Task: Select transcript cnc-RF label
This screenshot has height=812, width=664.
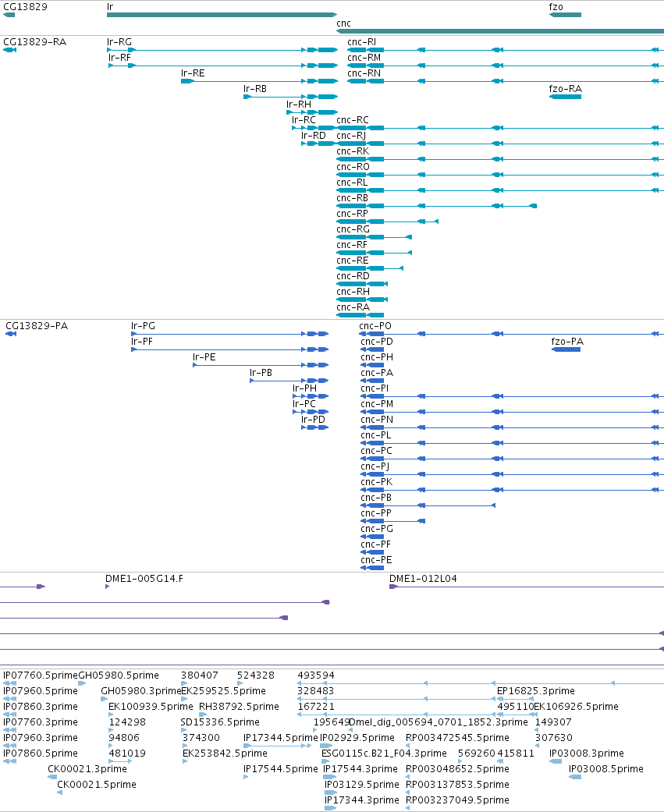Action: point(352,244)
